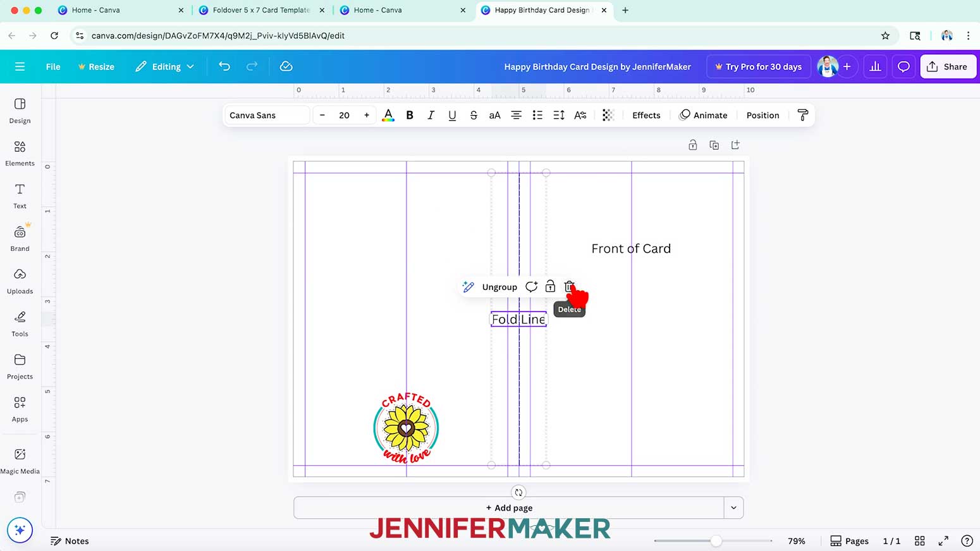Viewport: 980px width, 551px height.
Task: Toggle vertical text option
Action: point(580,115)
